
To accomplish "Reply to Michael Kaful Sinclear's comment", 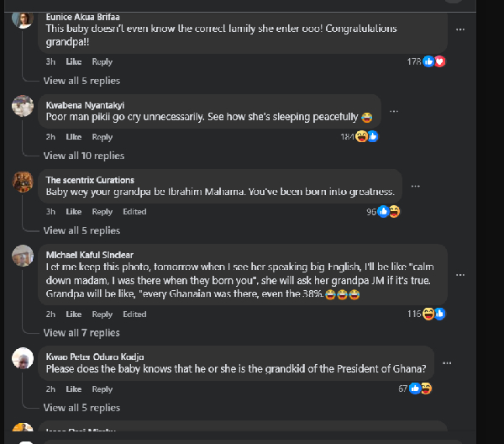I will point(102,314).
